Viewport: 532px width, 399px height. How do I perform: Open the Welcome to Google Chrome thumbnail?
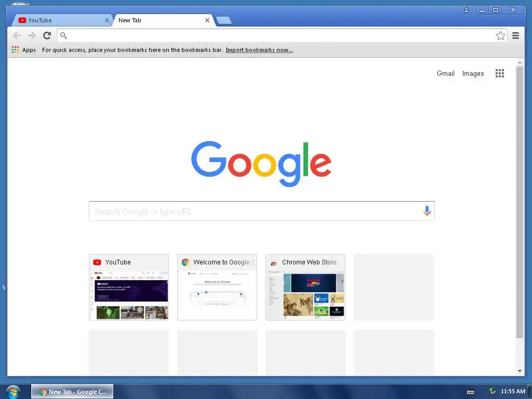point(217,287)
